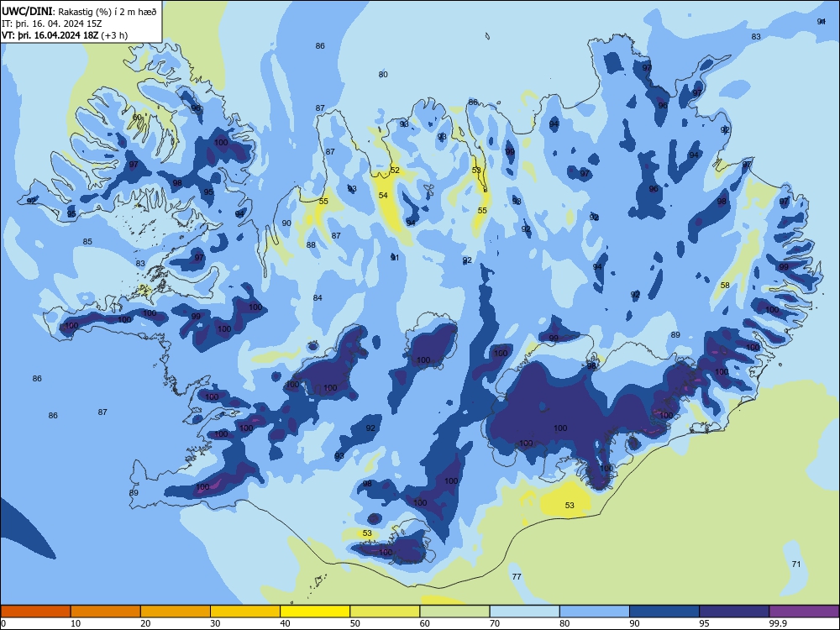Click the '60' value in the Westfjords

click(x=137, y=117)
